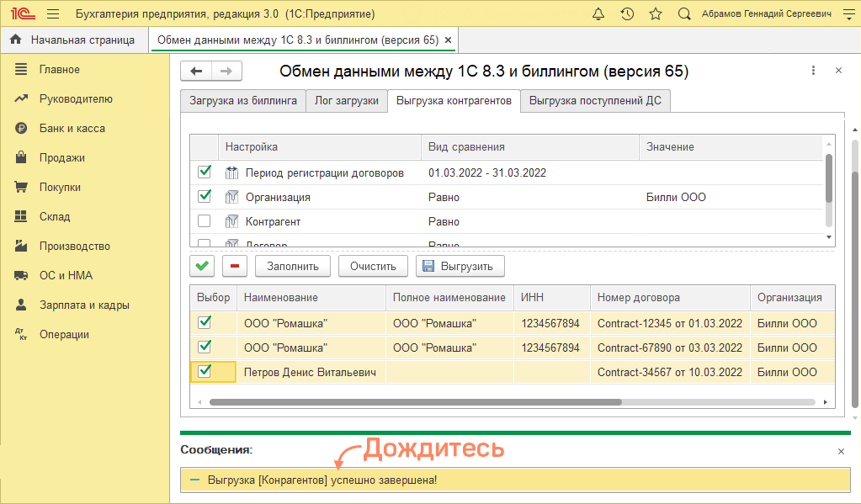
Task: Navigate back with the left arrow
Action: 196,71
